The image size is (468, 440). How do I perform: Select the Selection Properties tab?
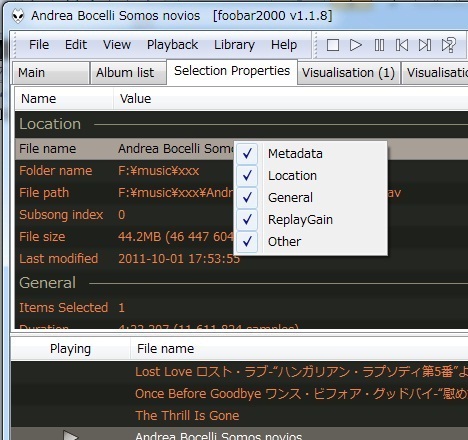pyautogui.click(x=232, y=71)
